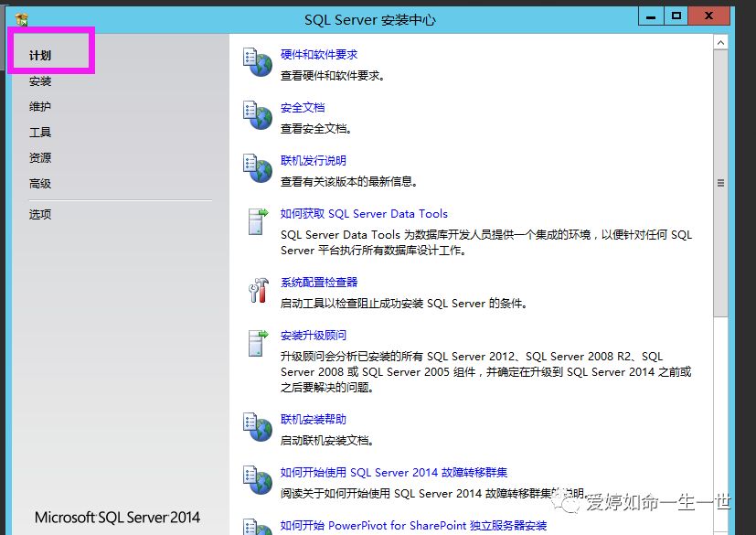Click the scrollbar up arrow
This screenshot has width=756, height=535.
(x=720, y=42)
